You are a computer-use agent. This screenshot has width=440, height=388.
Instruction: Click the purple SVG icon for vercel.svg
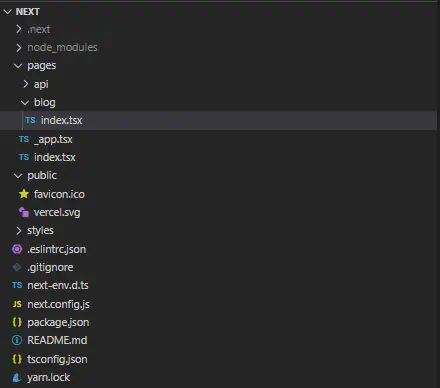[24, 212]
